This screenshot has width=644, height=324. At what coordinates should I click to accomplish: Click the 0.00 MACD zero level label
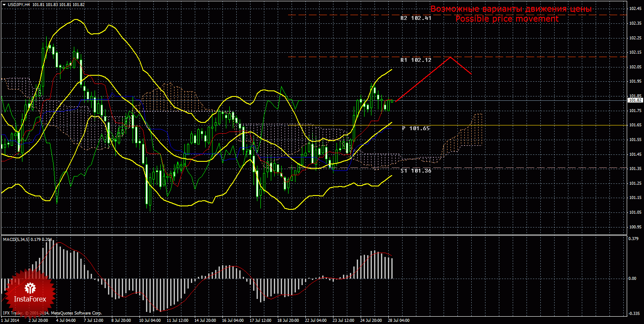click(634, 278)
